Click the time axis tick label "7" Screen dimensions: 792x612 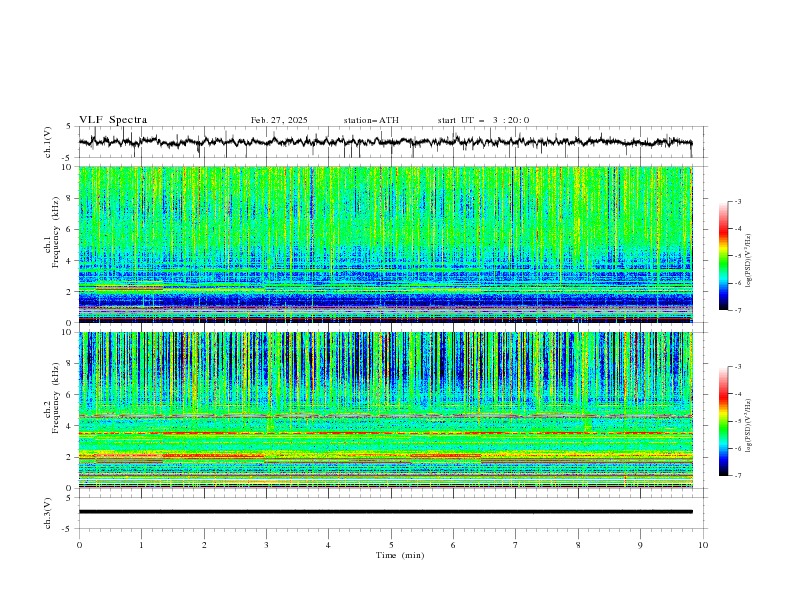(516, 545)
